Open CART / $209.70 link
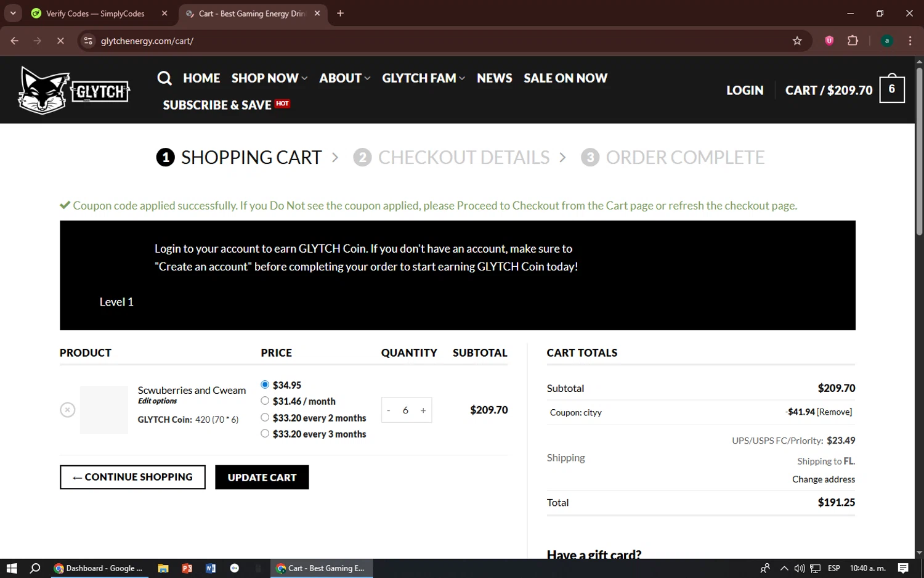 coord(829,90)
